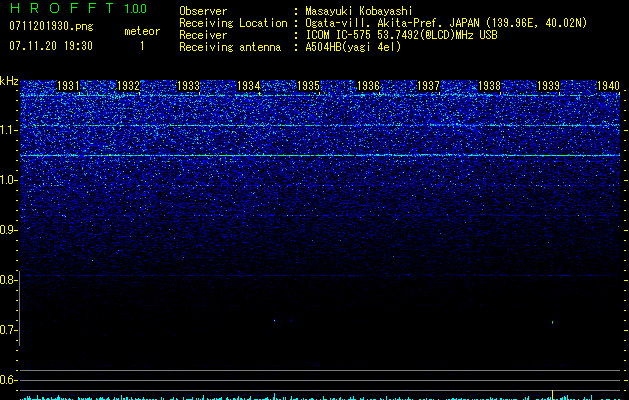Click the kHz axis unit label

[x=9, y=81]
